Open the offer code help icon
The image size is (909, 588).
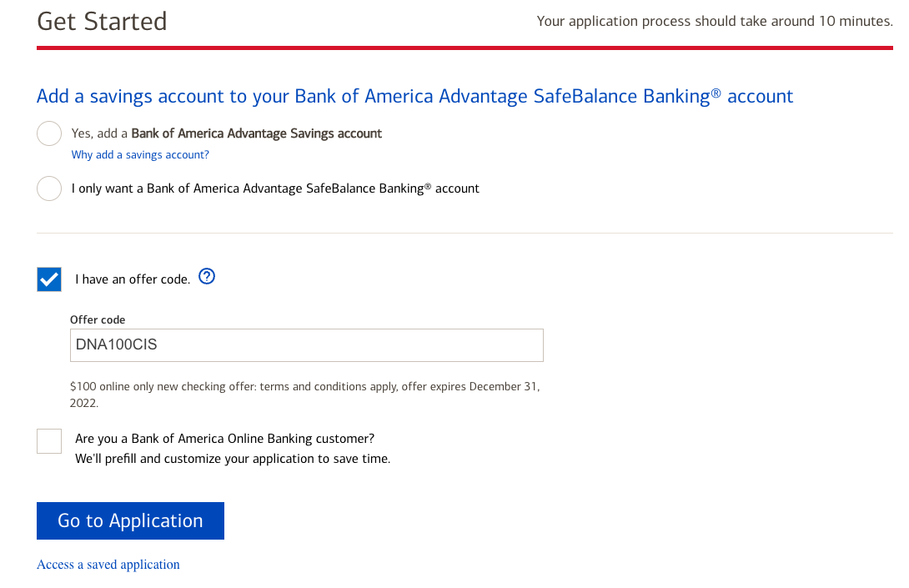[x=207, y=277]
